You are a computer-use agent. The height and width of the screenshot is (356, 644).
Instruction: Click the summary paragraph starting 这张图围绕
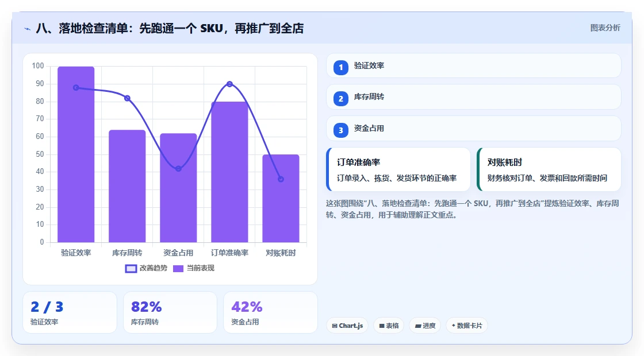472,209
